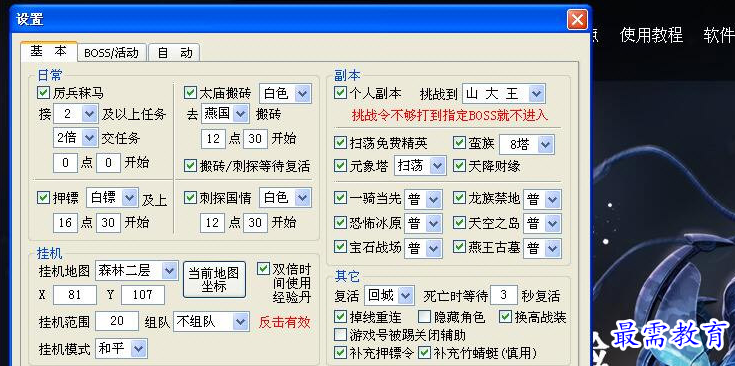This screenshot has height=366, width=735.
Task: Toggle the 恐怖冰原 checkbox
Action: (340, 222)
